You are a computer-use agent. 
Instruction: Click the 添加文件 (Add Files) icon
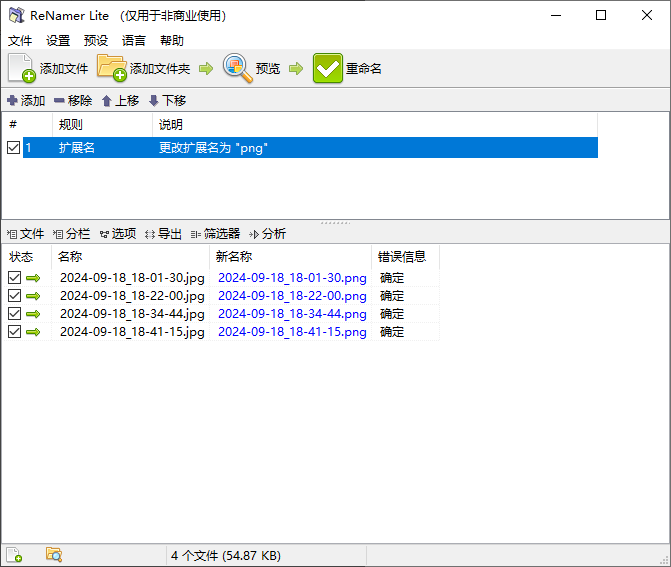(x=21, y=68)
